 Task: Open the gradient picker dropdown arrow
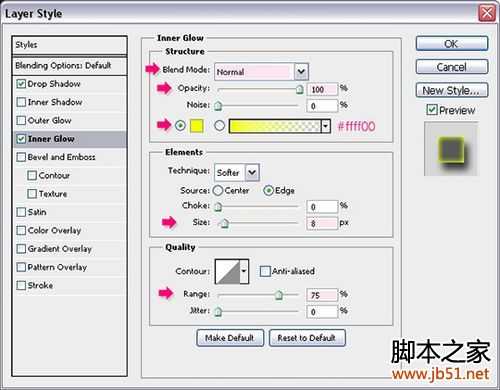[326, 126]
